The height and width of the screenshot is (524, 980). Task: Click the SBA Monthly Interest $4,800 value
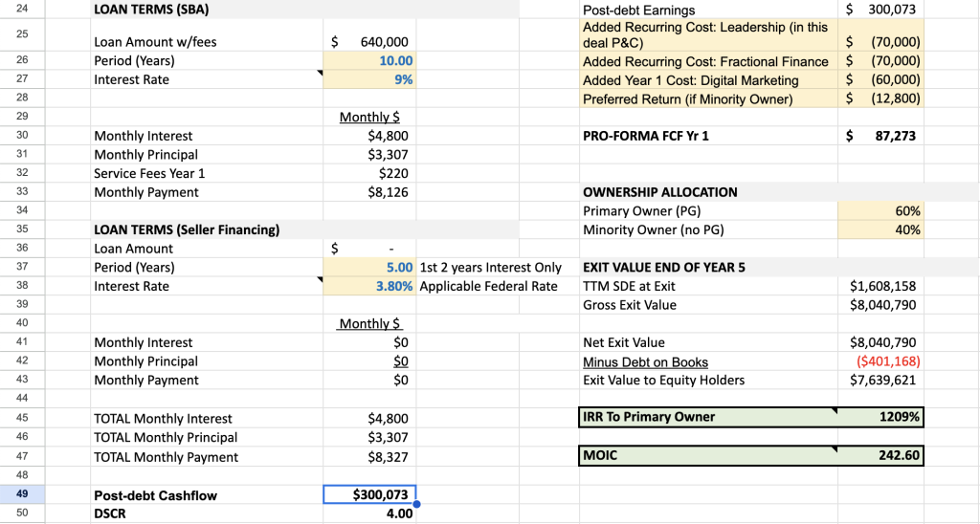pyautogui.click(x=388, y=136)
